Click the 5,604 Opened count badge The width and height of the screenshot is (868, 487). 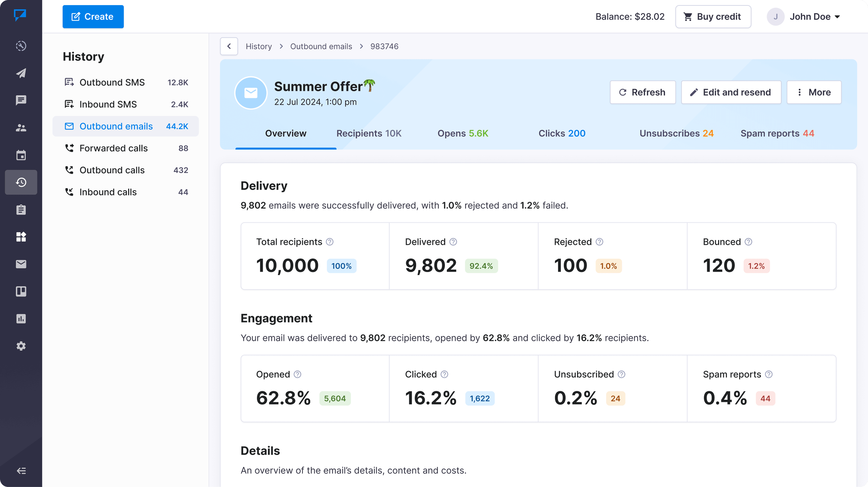point(335,398)
